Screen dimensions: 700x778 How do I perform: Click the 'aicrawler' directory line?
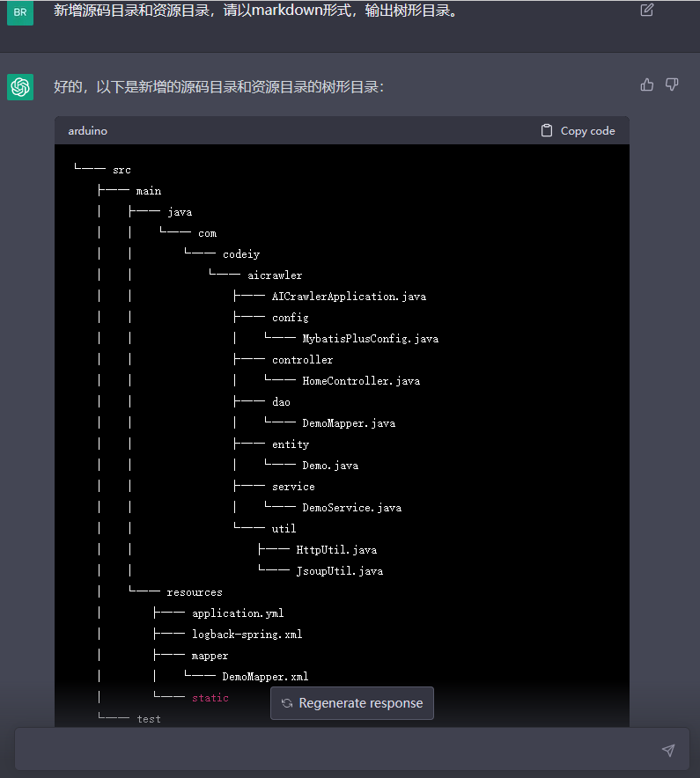[275, 275]
